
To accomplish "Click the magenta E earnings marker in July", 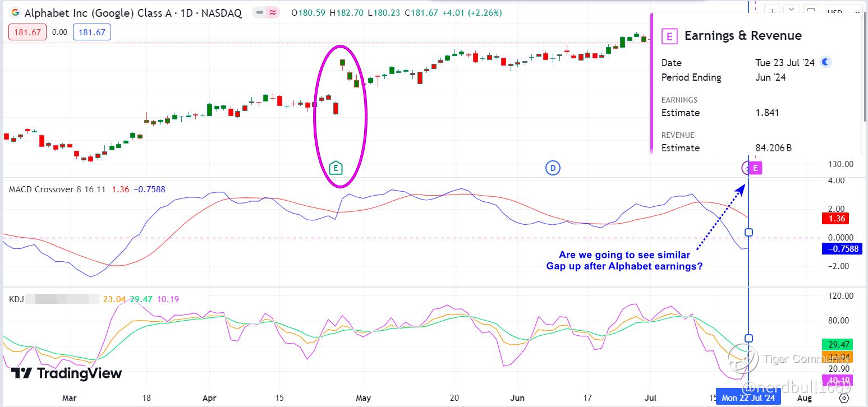I will 755,167.
